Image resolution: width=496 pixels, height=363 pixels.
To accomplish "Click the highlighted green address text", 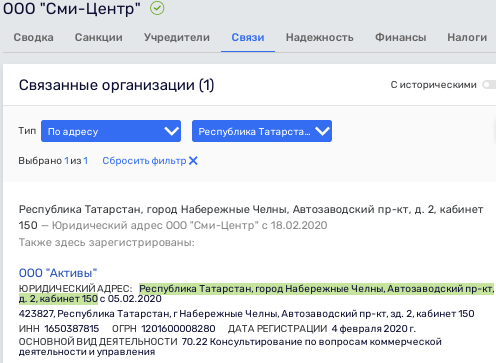I will [256, 293].
